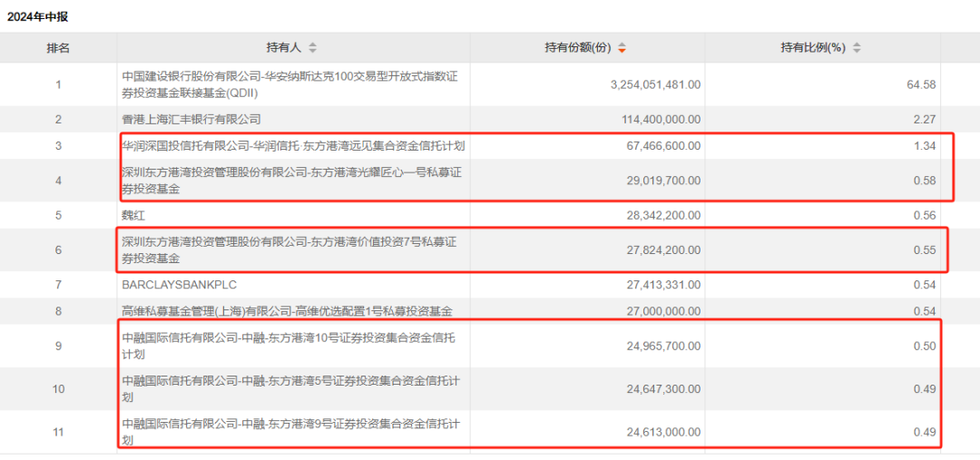
Task: Sort by 持有人 column arrows
Action: click(x=312, y=47)
